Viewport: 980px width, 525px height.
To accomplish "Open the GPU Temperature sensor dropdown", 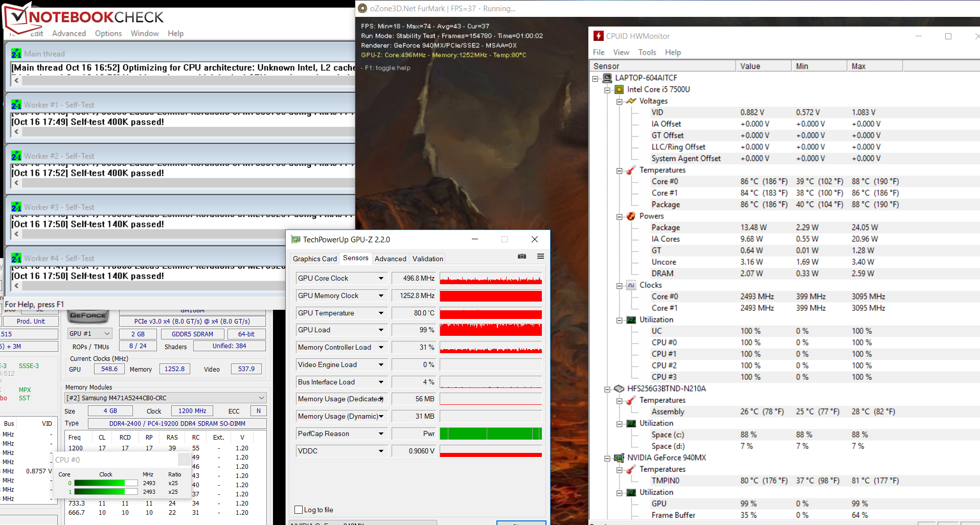I will (x=381, y=313).
